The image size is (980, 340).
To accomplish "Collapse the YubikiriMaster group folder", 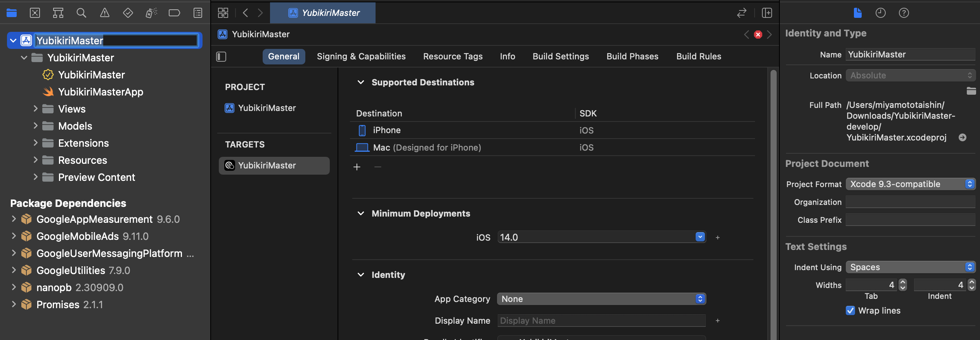I will point(24,57).
